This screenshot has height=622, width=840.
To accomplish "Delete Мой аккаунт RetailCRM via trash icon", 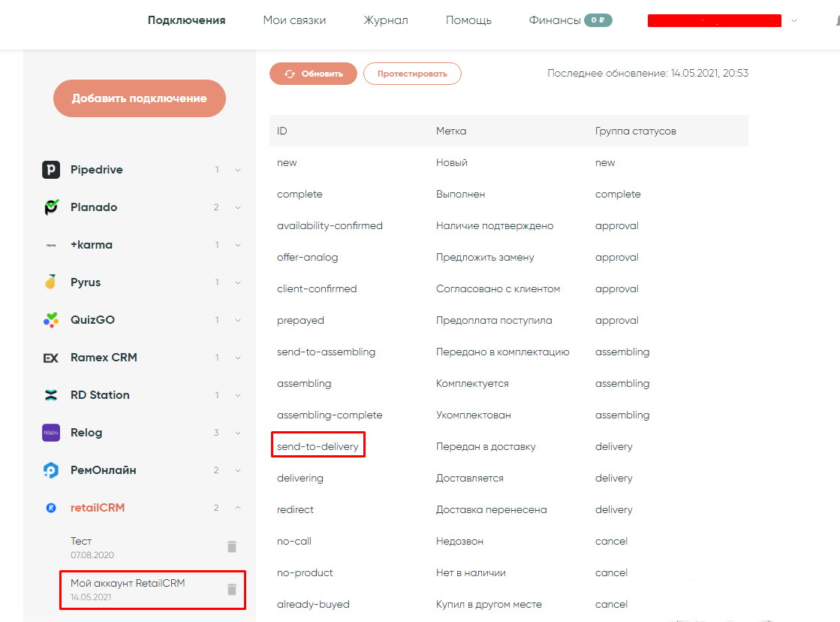I will click(x=232, y=590).
